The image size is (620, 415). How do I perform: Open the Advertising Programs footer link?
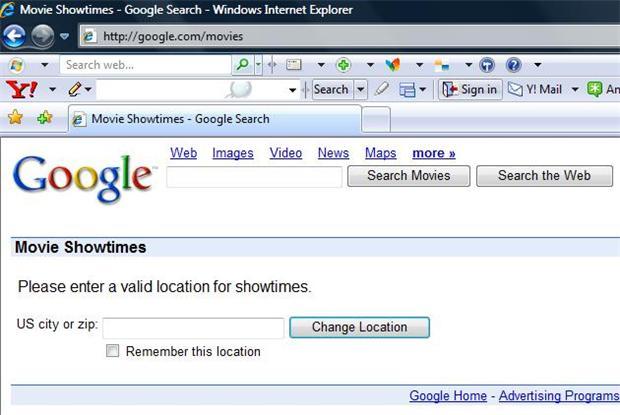(x=559, y=396)
